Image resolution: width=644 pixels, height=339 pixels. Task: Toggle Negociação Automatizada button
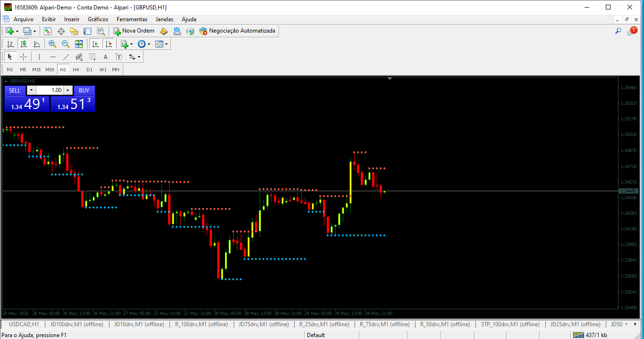tap(237, 31)
